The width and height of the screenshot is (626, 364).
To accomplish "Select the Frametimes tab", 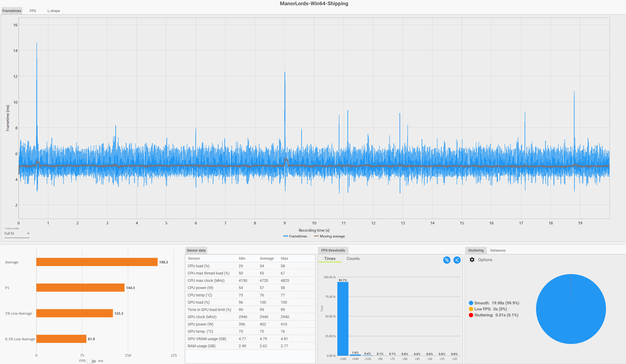I will [12, 11].
